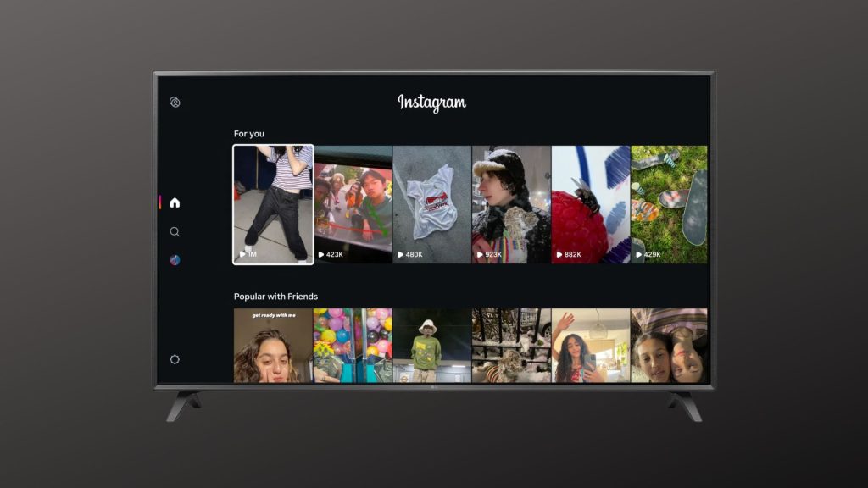Open the profile avatar in the sidebar
This screenshot has width=868, height=488.
(175, 260)
